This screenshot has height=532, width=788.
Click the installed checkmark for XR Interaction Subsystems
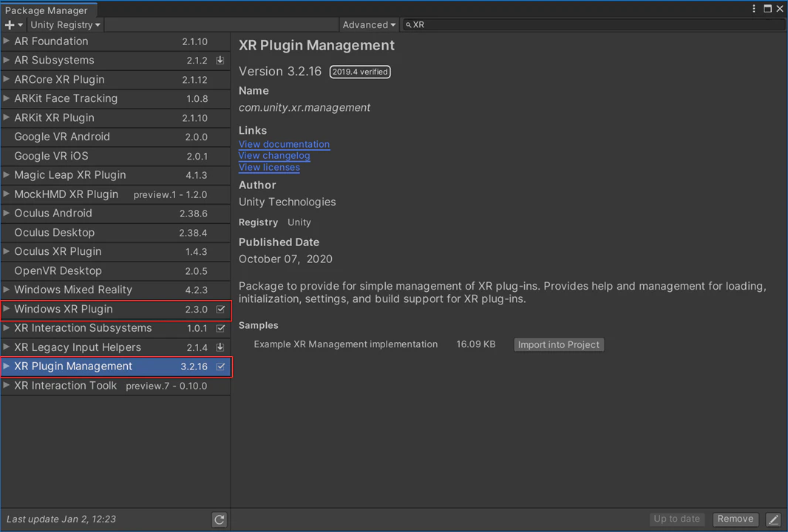[x=220, y=329]
